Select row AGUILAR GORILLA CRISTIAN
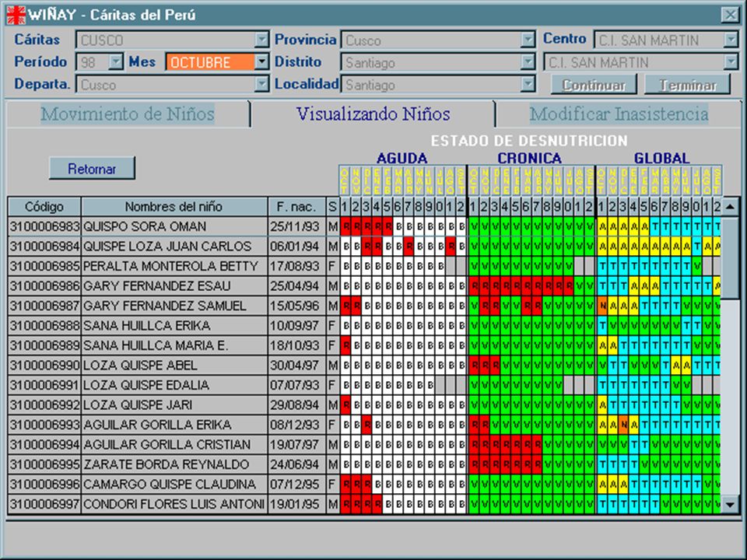Viewport: 747px width, 560px height. [x=364, y=444]
